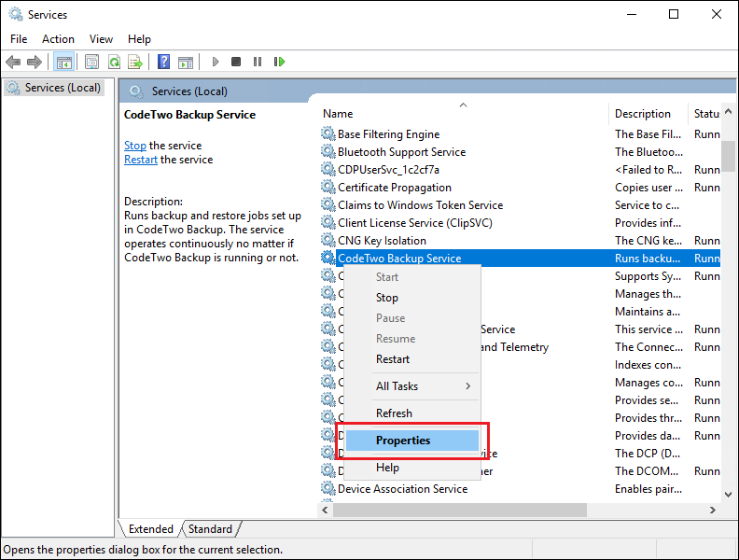Choose Stop in the context menu

(412, 298)
